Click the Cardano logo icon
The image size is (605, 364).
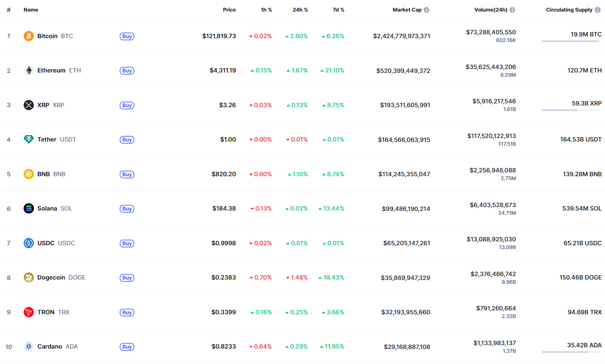click(29, 346)
